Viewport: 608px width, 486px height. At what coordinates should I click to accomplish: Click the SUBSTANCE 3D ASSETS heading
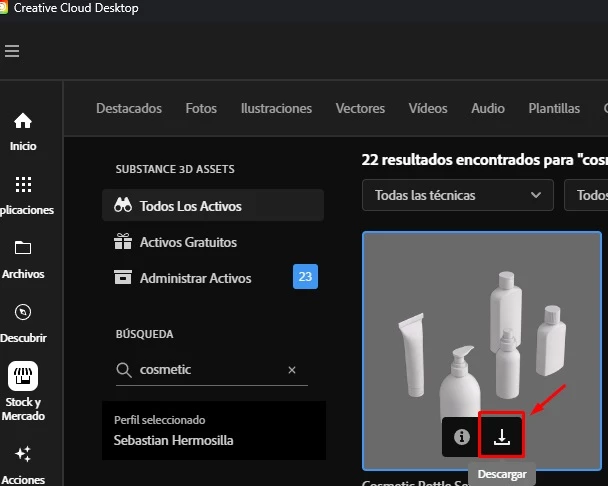[x=175, y=169]
